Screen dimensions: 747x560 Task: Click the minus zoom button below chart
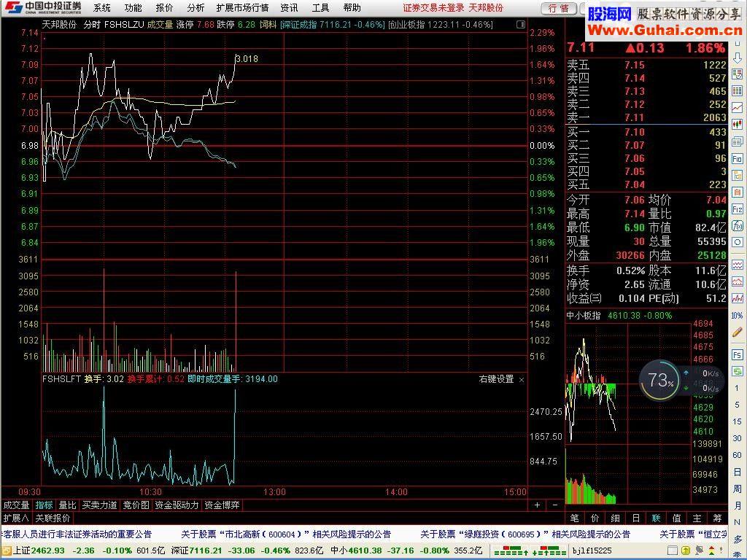click(x=555, y=505)
